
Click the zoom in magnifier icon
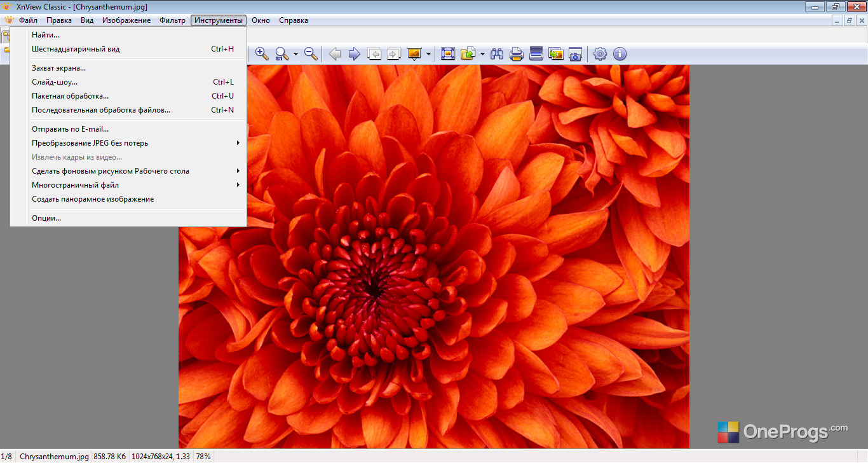pyautogui.click(x=262, y=54)
